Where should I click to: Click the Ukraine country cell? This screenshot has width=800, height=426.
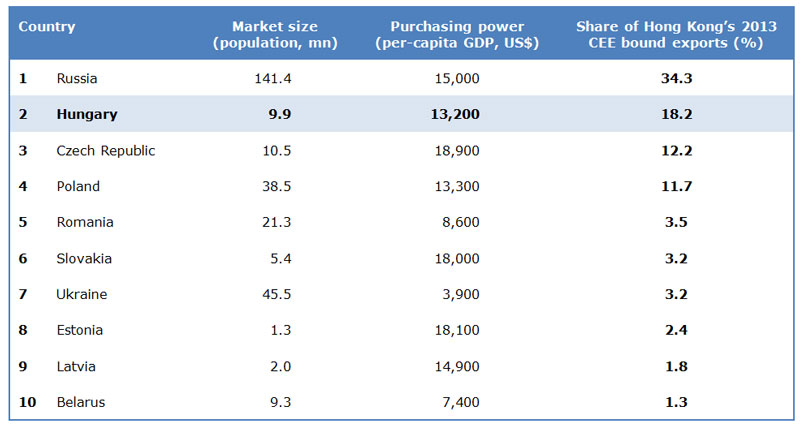[x=82, y=294]
